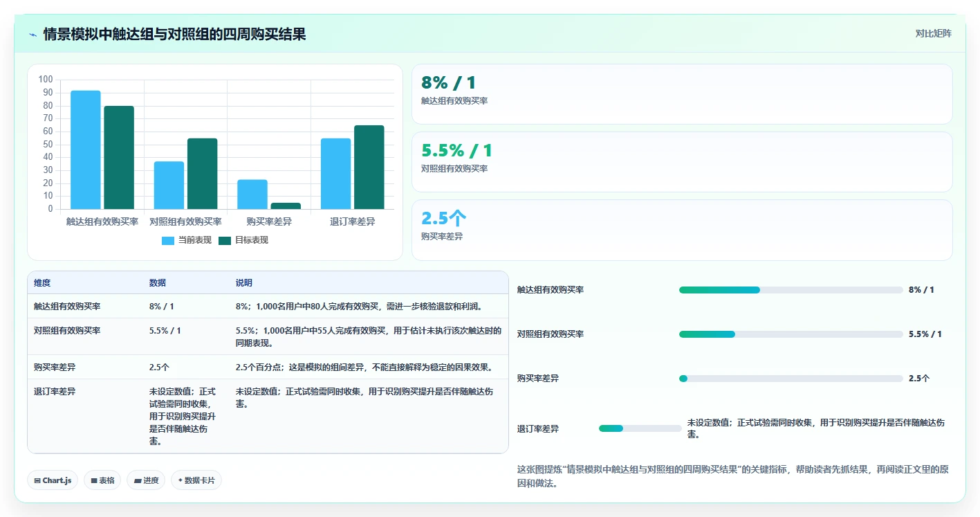Image resolution: width=980 pixels, height=517 pixels.
Task: Click the 对照组有效购买率 progress bar
Action: click(x=791, y=334)
